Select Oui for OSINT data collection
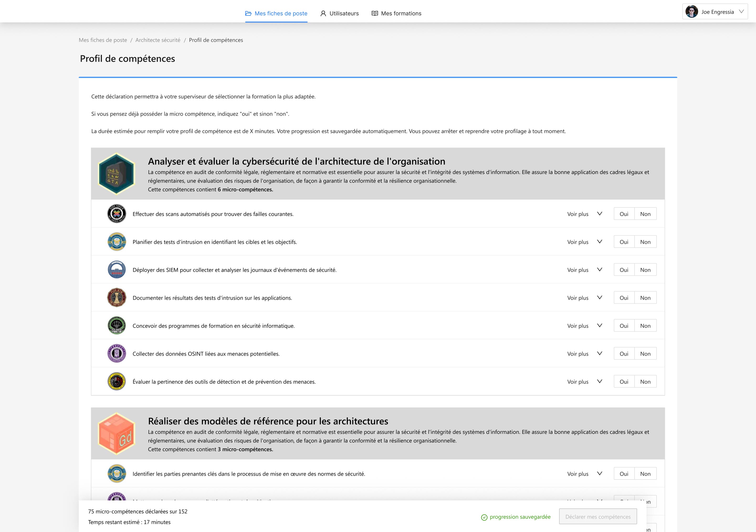This screenshot has height=532, width=756. tap(624, 354)
